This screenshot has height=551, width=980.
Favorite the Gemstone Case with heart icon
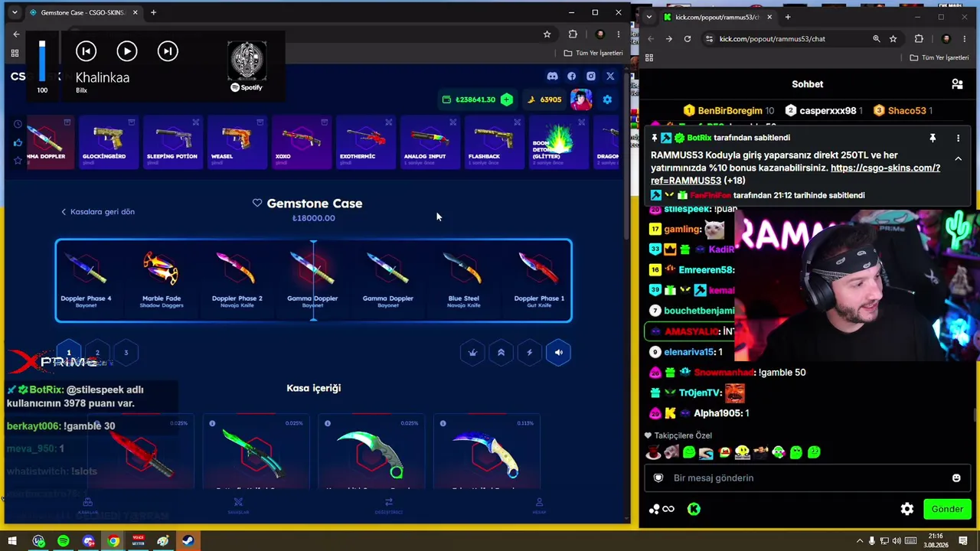point(257,203)
